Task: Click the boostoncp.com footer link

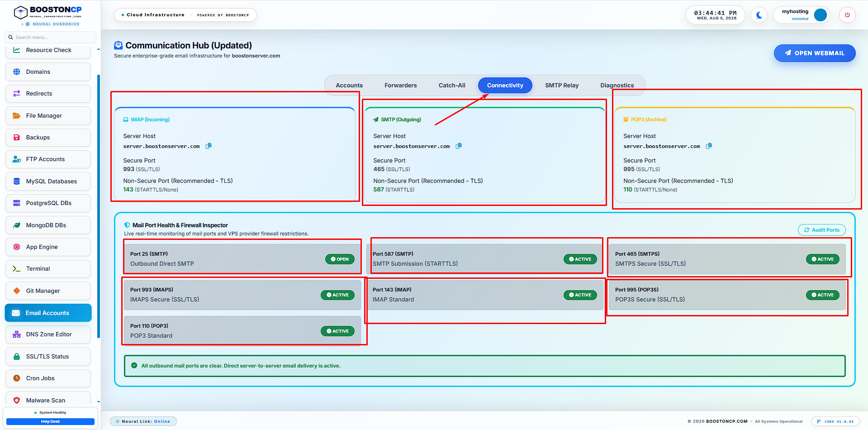Action: (x=726, y=421)
